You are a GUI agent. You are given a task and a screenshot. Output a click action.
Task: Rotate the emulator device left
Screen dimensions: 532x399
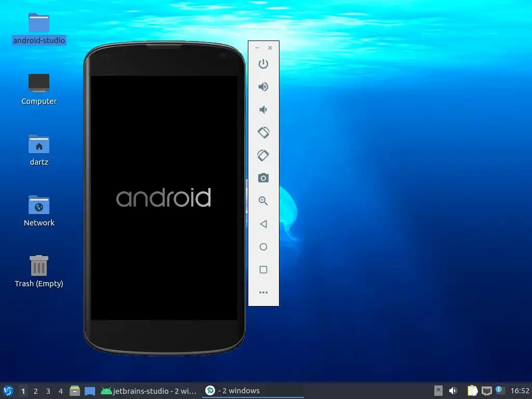pos(263,132)
